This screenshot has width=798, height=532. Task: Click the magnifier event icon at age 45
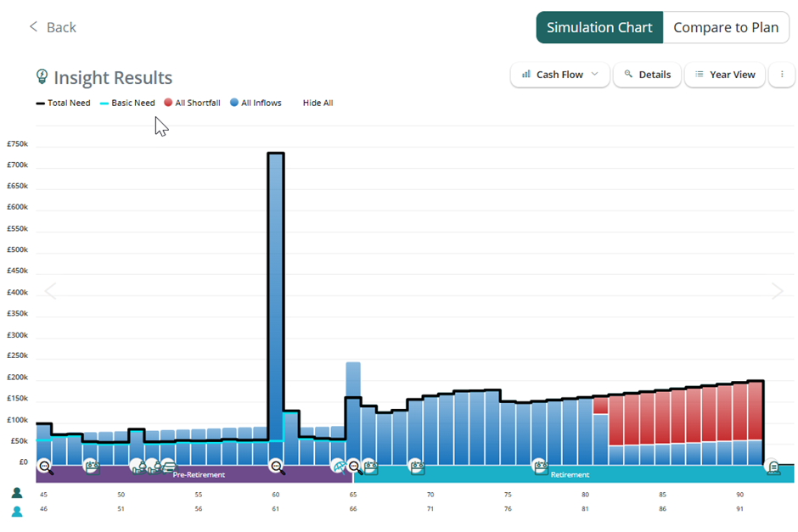point(45,466)
